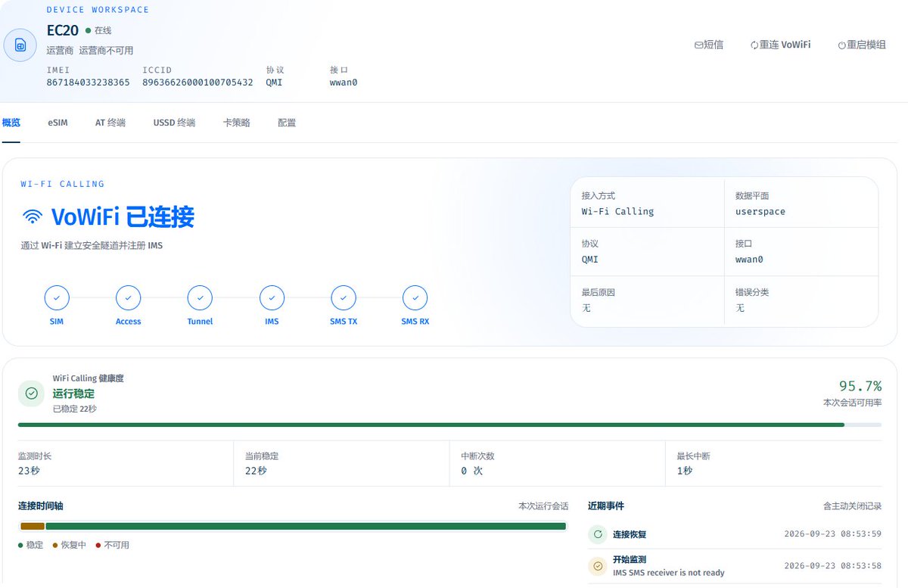
Task: Open the 卡策略 tab
Action: coord(236,123)
